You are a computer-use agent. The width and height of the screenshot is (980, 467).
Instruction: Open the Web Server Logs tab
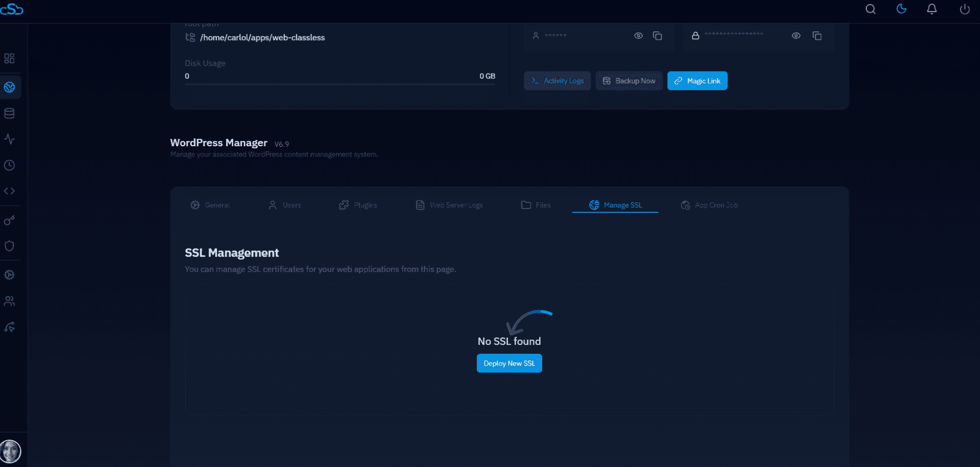click(449, 205)
